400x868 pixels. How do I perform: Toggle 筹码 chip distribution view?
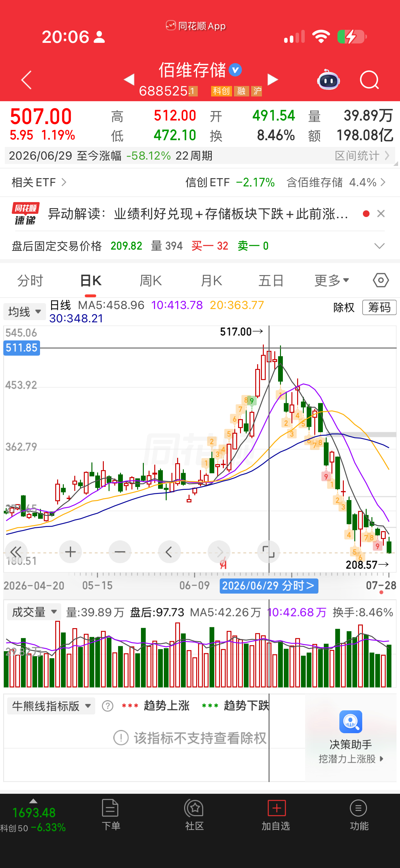[x=379, y=307]
